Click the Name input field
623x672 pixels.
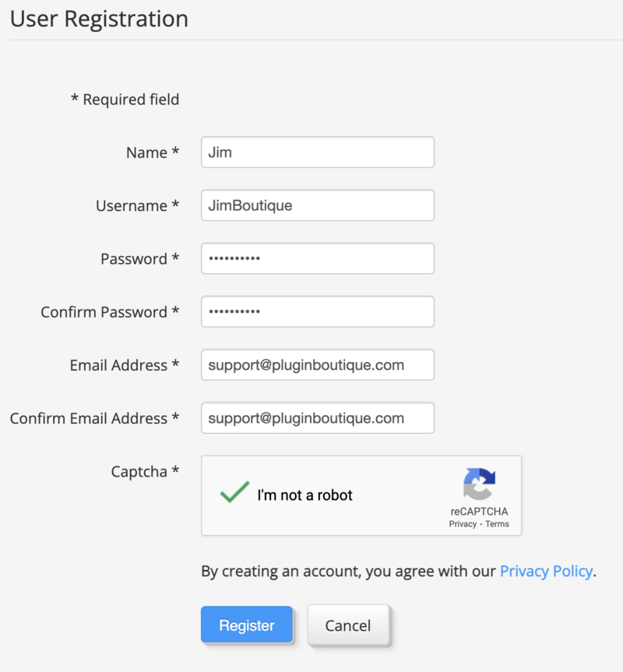tap(317, 153)
